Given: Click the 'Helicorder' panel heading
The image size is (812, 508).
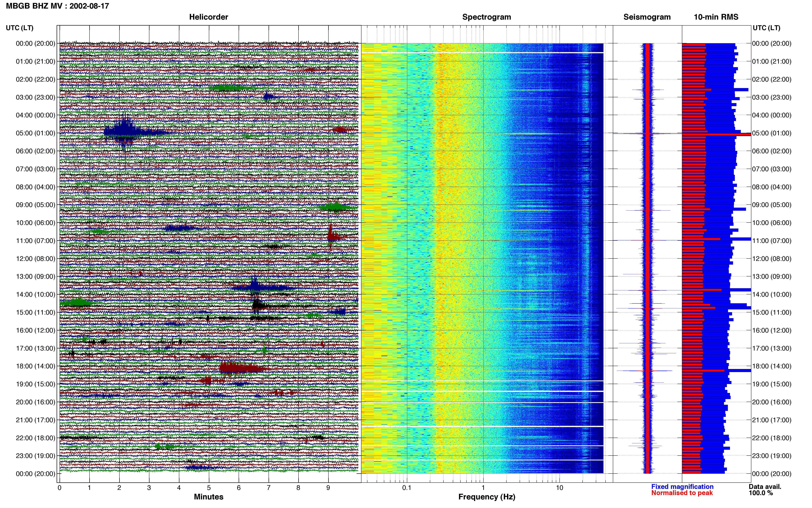Looking at the screenshot, I should click(x=209, y=17).
